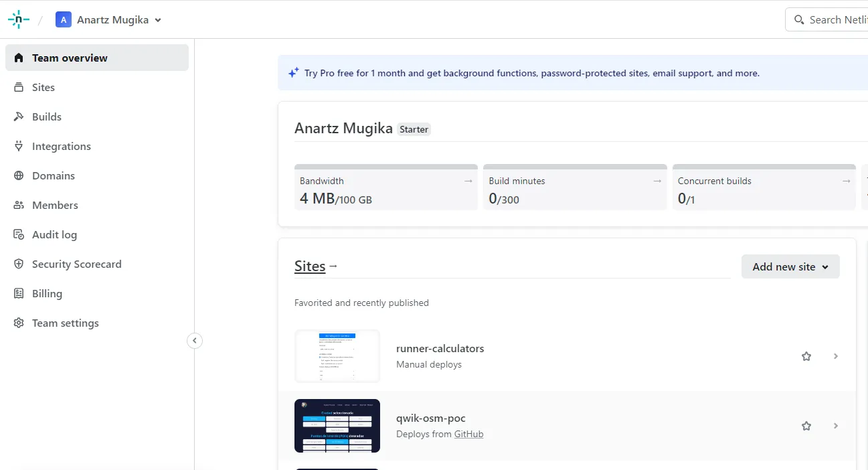This screenshot has height=470, width=868.
Task: Click the gear icon beside Team settings
Action: (19, 323)
